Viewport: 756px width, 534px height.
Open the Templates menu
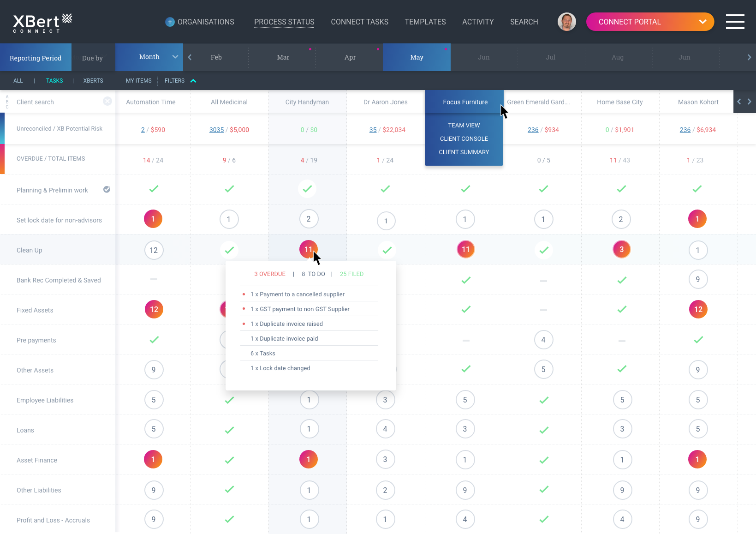pyautogui.click(x=425, y=22)
